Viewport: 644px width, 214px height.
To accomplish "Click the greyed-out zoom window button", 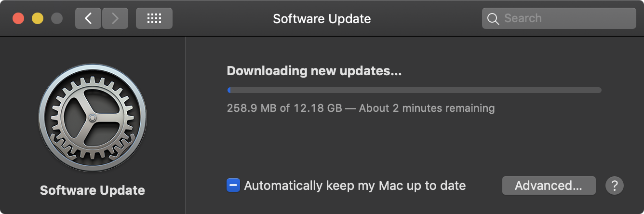I will tap(57, 18).
